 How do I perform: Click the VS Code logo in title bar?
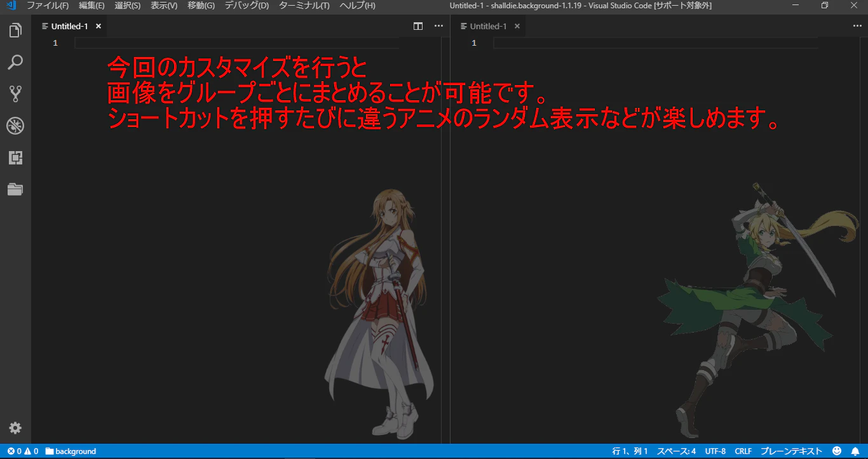11,6
